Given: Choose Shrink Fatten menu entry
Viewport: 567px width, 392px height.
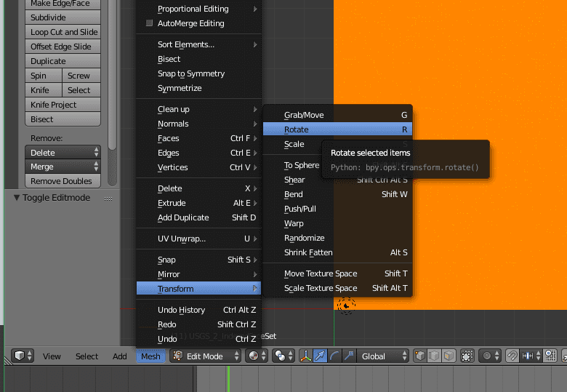Looking at the screenshot, I should (x=337, y=252).
